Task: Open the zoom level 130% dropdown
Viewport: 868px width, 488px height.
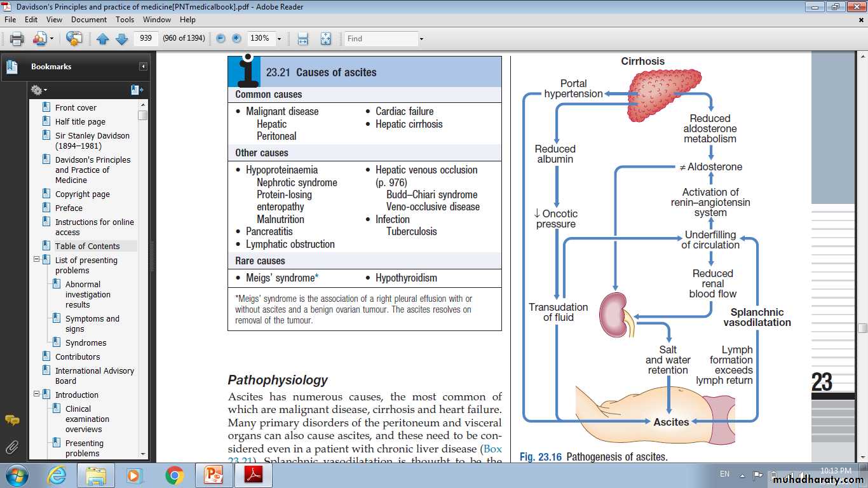Action: pyautogui.click(x=279, y=39)
